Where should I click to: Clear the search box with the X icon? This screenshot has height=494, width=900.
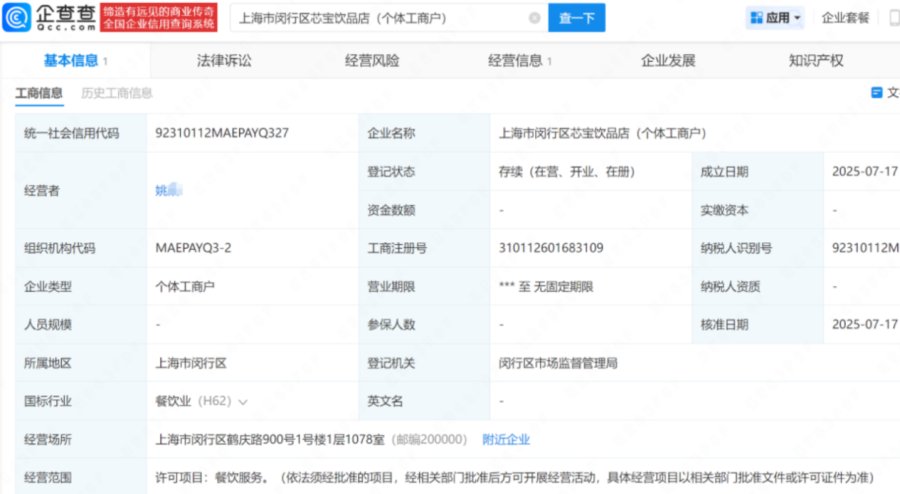click(534, 18)
